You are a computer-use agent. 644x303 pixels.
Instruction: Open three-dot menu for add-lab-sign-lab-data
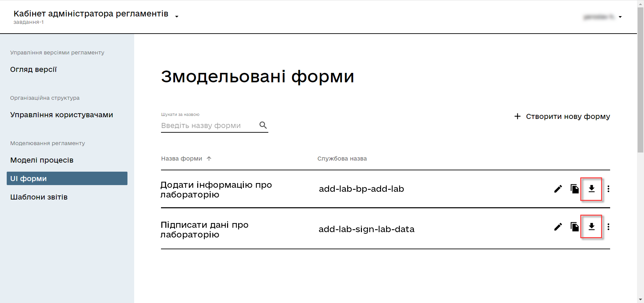[608, 227]
